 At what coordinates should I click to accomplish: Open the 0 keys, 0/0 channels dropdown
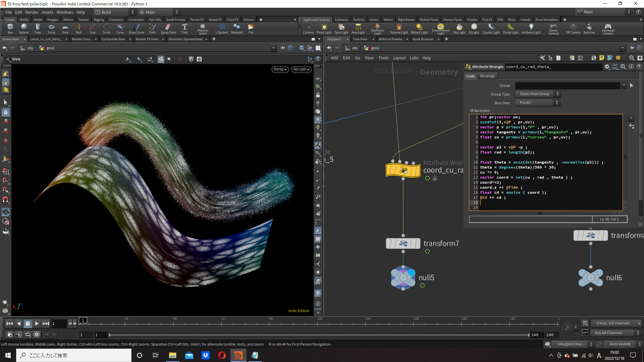[616, 323]
